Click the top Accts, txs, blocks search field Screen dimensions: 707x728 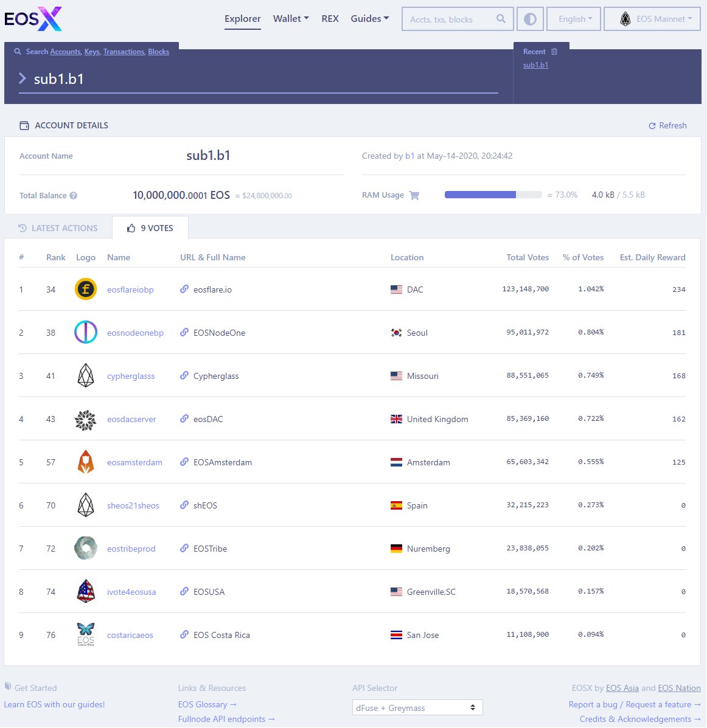click(458, 19)
